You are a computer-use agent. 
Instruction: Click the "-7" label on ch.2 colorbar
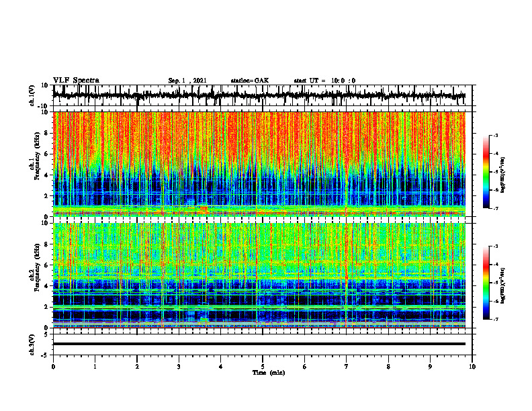[496, 319]
